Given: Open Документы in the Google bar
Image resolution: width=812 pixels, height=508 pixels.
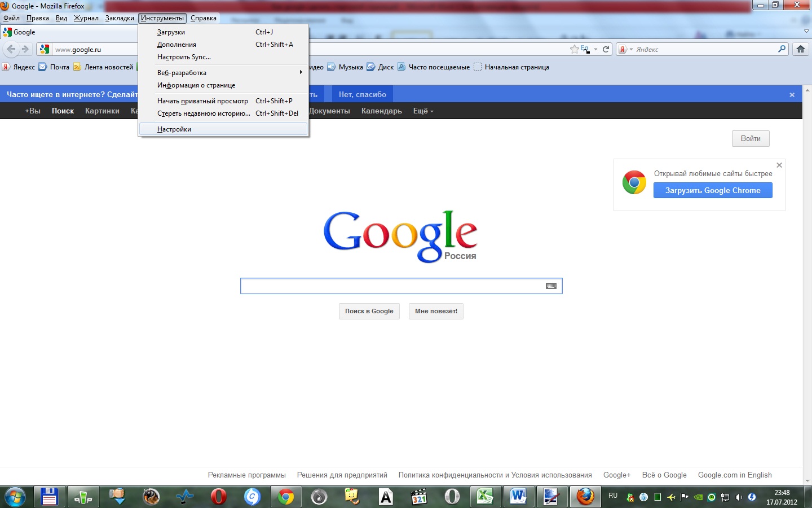Looking at the screenshot, I should tap(330, 111).
